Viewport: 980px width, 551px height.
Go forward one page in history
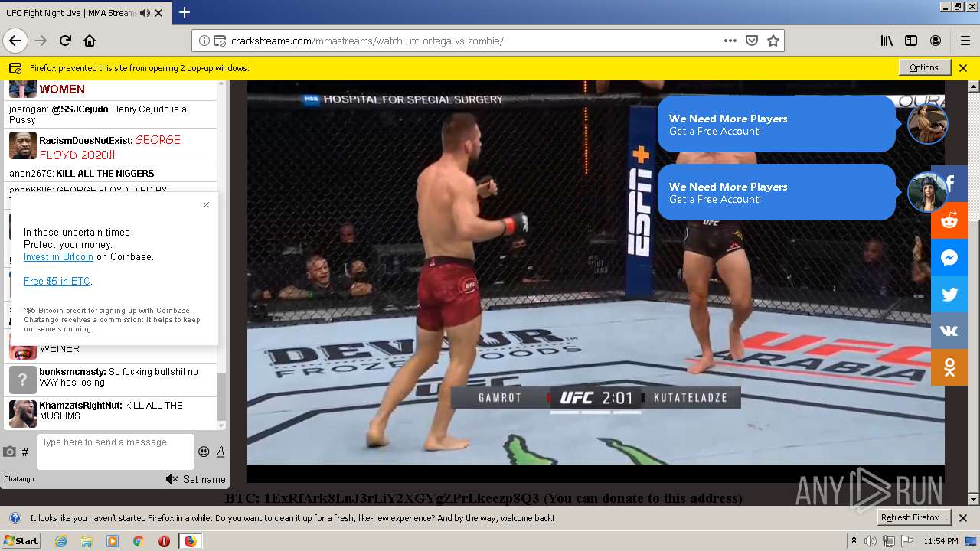(x=41, y=41)
